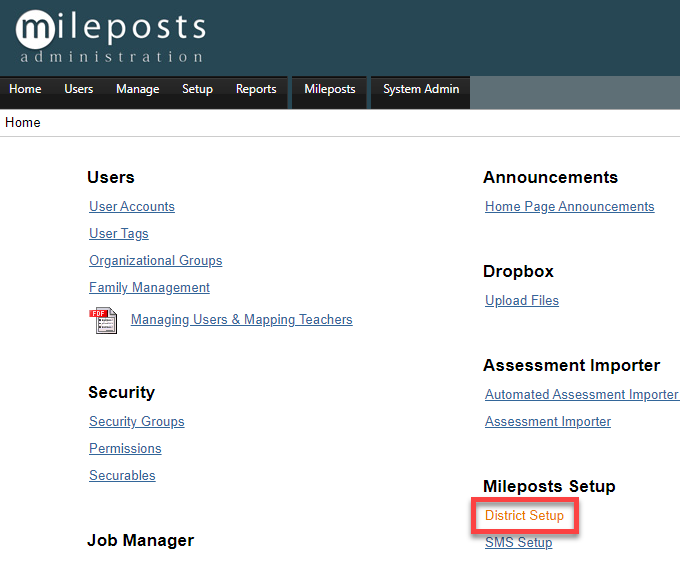Click the Home breadcrumb text
The height and width of the screenshot is (563, 680).
(23, 123)
